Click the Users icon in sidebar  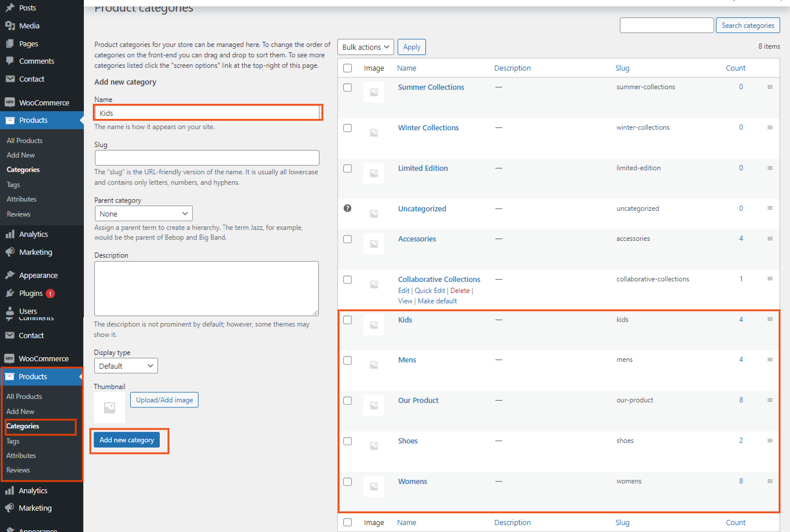click(10, 311)
